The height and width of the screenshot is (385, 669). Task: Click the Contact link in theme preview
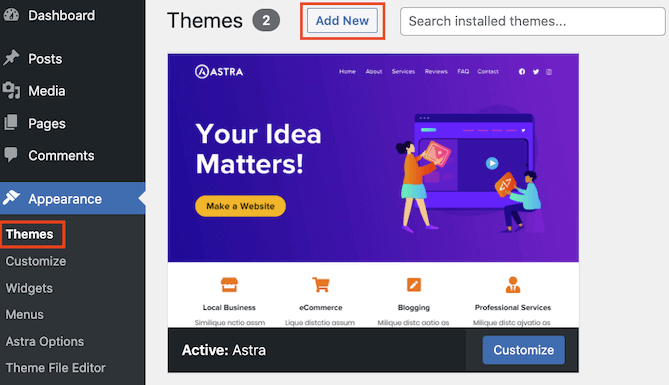(488, 72)
